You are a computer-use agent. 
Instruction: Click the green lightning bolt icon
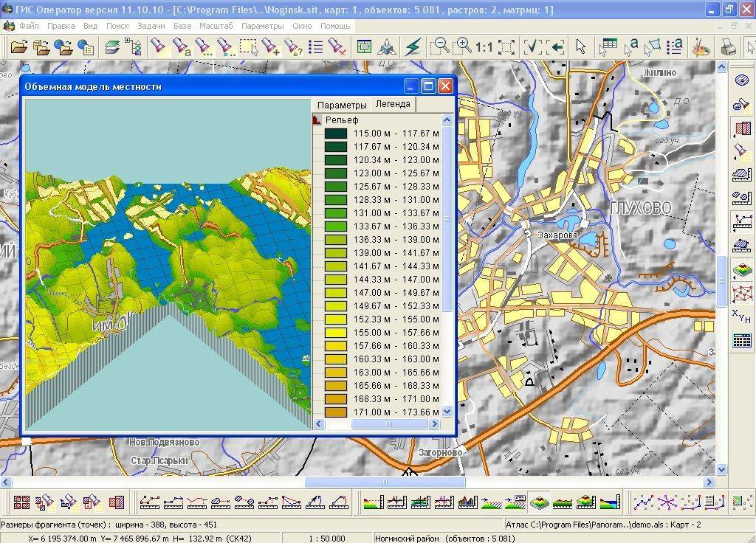point(413,46)
